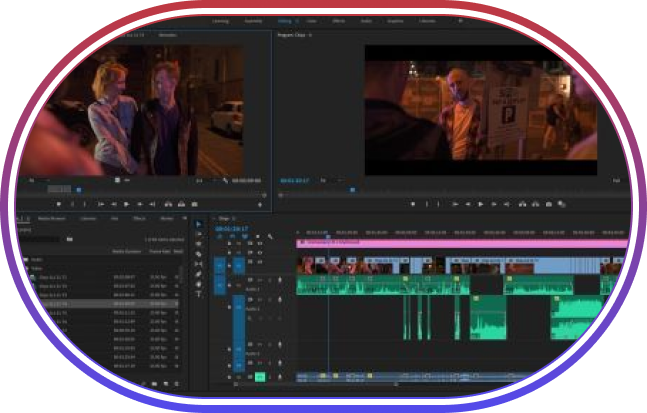Screen dimensions: 647x413
Task: Switch to Learning workspace tab
Action: pos(220,21)
